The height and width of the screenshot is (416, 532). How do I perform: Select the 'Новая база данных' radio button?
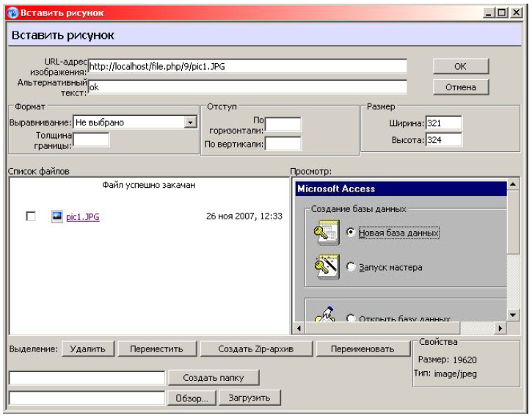tap(351, 232)
